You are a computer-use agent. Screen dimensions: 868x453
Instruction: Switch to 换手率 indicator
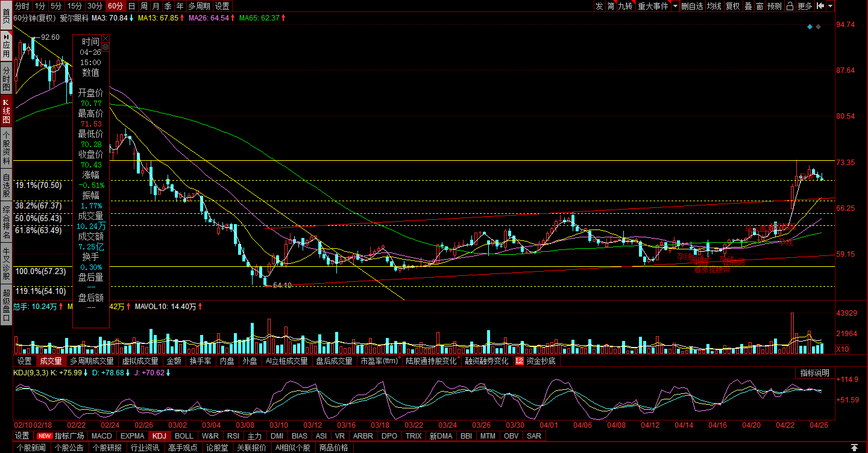[x=201, y=361]
